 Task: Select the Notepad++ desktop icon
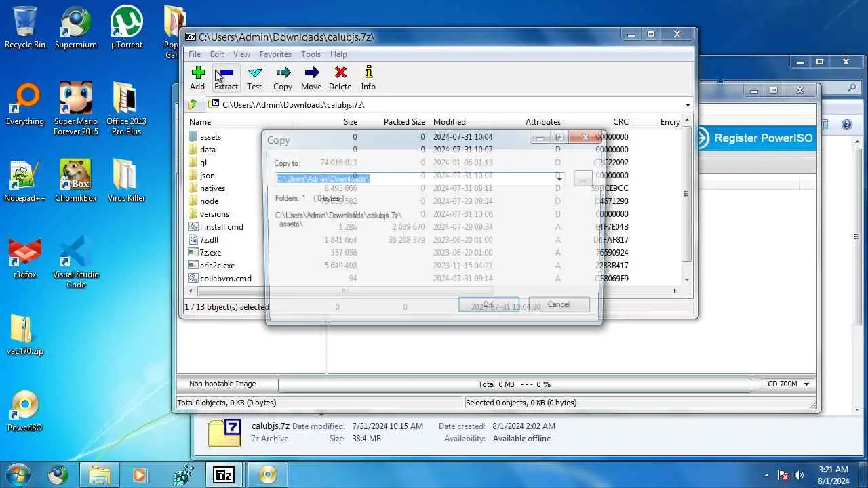tap(25, 181)
